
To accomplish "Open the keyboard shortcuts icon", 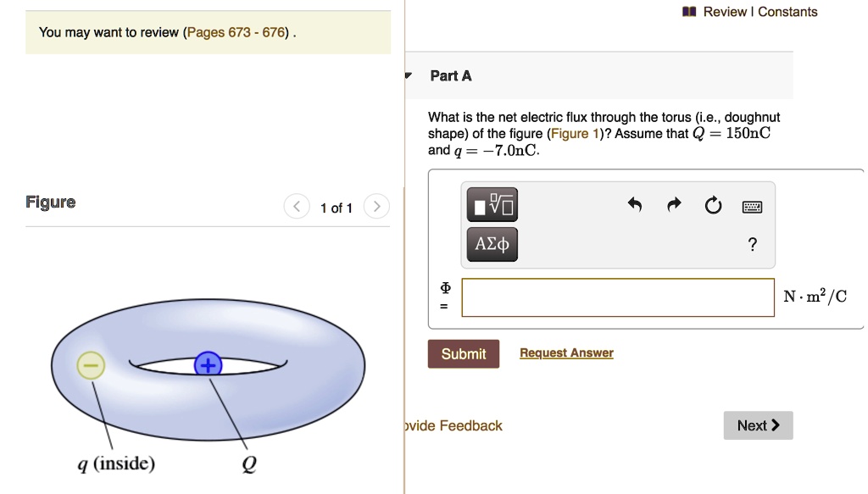I will 752,207.
